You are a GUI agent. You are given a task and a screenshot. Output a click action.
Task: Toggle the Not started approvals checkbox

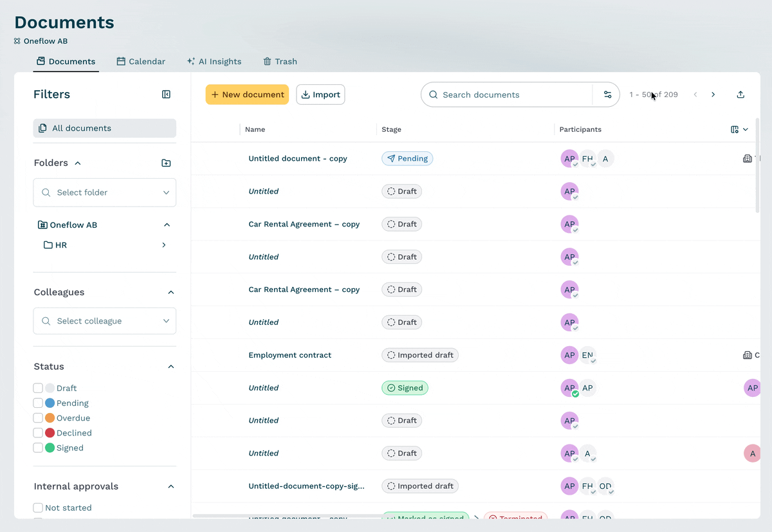pos(38,508)
